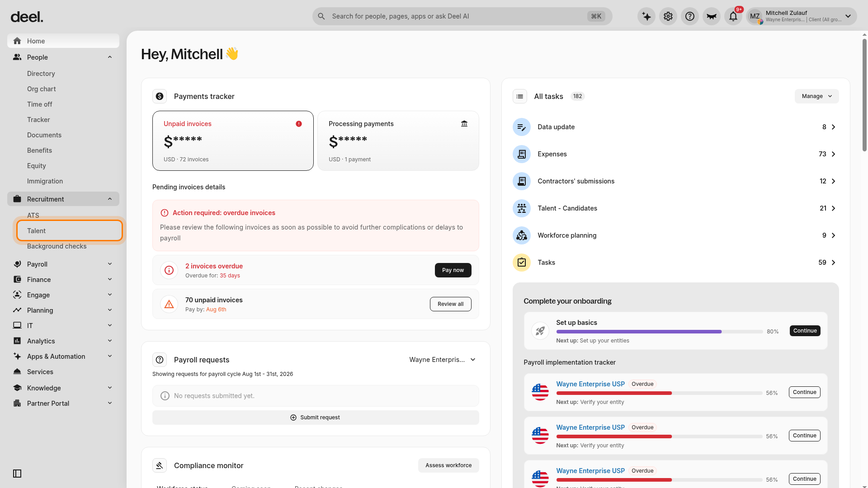Toggle hide-amounts eye icon in header
This screenshot has height=488, width=868.
coord(712,16)
